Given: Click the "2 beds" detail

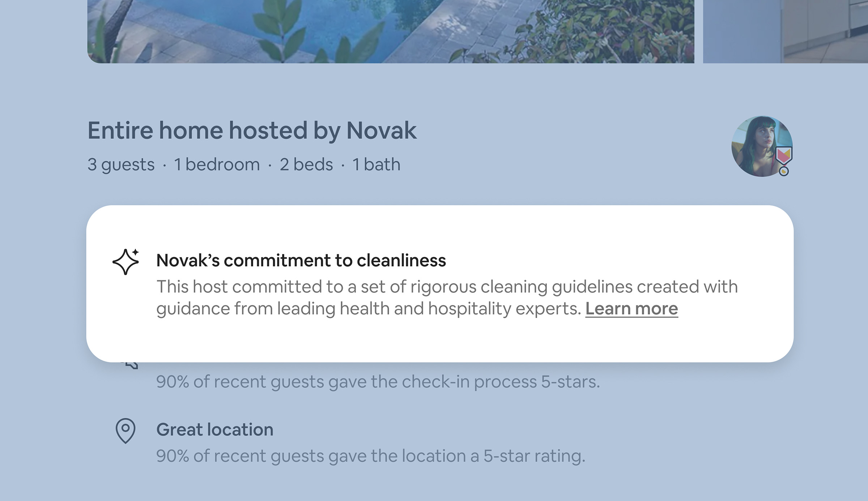Looking at the screenshot, I should 306,165.
